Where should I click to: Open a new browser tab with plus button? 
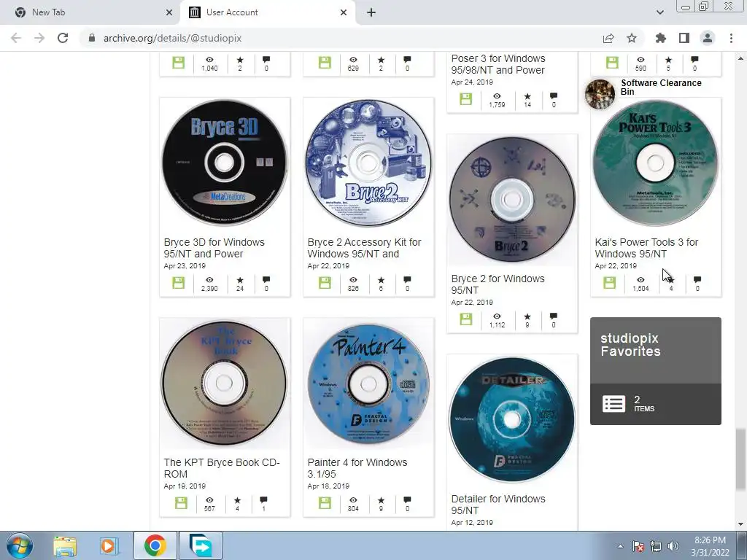[371, 12]
